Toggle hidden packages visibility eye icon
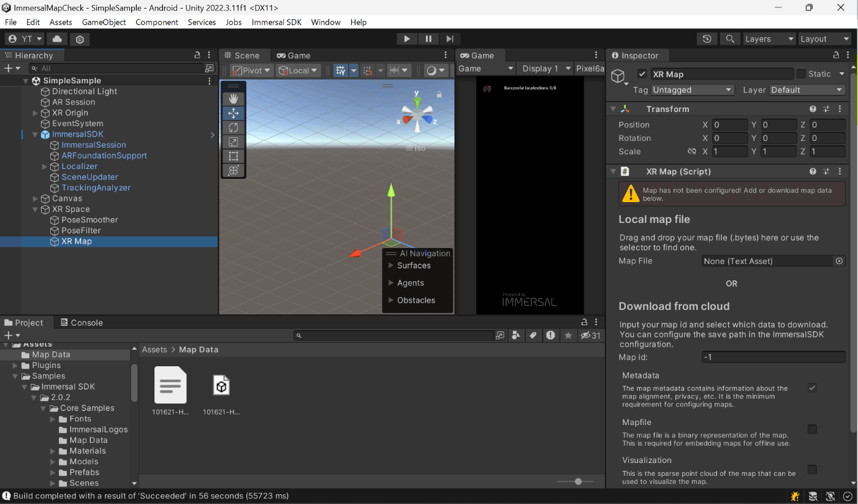Image resolution: width=858 pixels, height=504 pixels. (590, 335)
